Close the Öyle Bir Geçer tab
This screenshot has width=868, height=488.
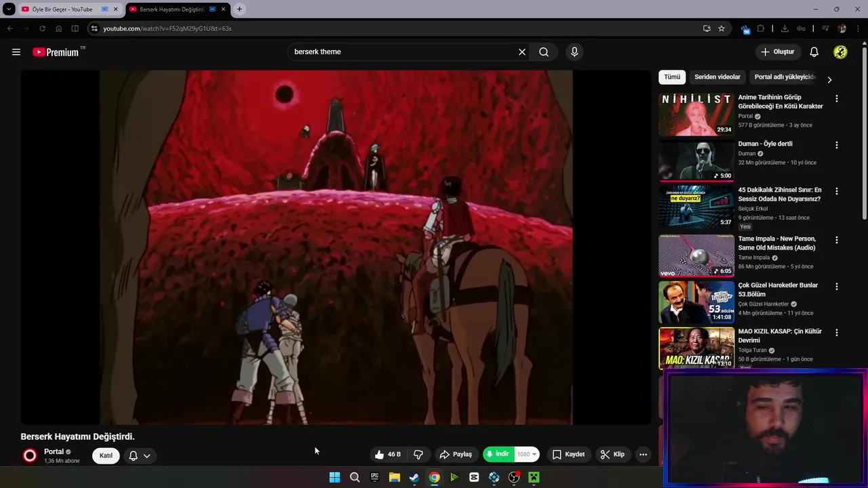115,9
